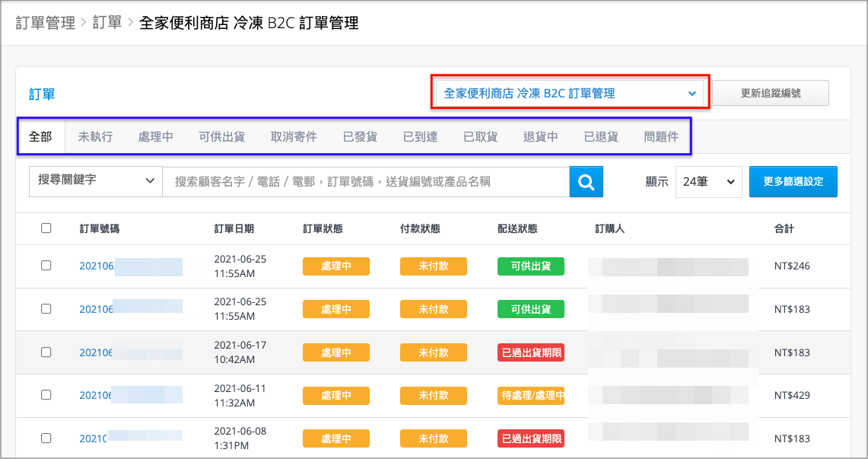Click the order search keyword input field
Screen dimensions: 868x459
pos(366,182)
